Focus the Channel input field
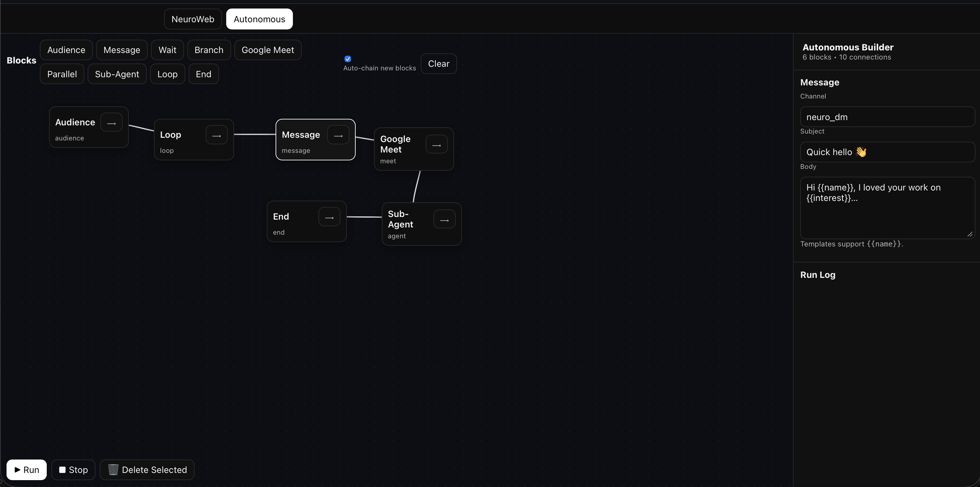The image size is (980, 487). 887,117
